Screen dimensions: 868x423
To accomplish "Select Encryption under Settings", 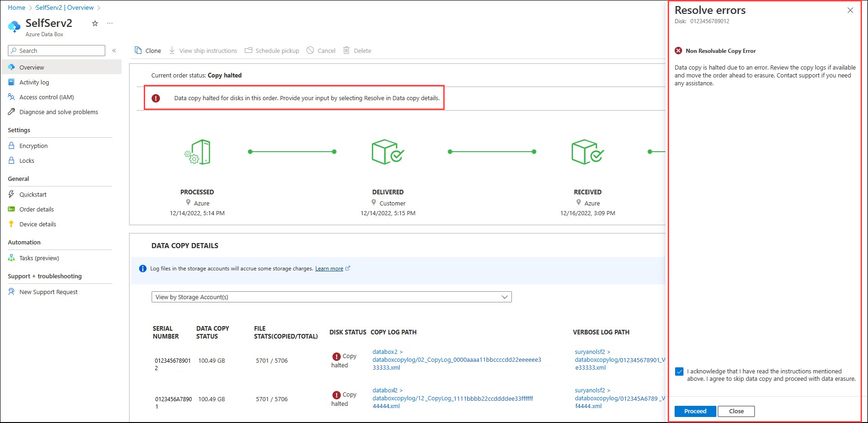I will (33, 146).
